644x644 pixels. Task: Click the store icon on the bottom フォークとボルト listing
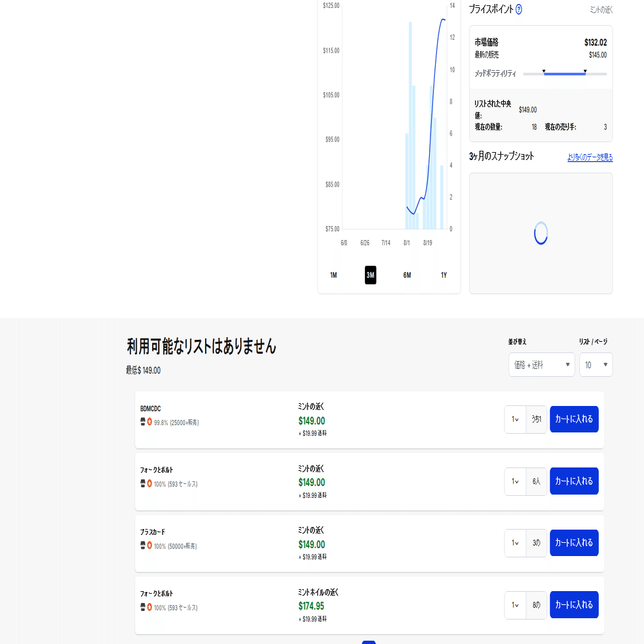pyautogui.click(x=141, y=607)
